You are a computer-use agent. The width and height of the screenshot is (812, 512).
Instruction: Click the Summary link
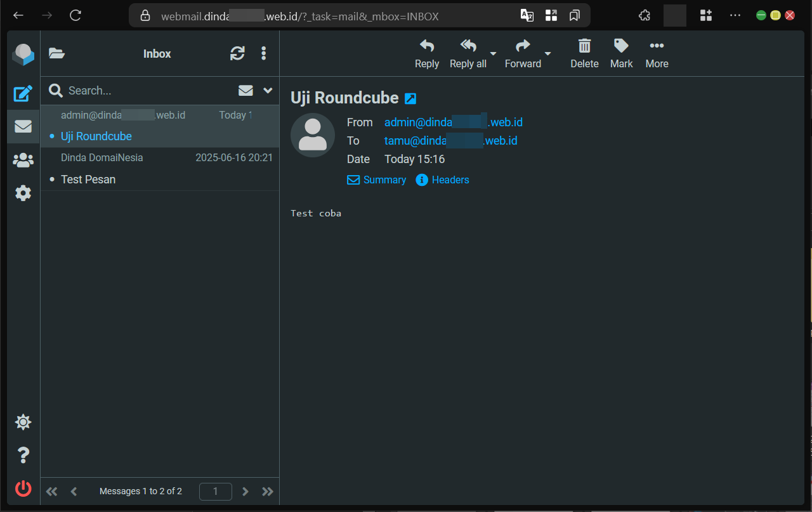[x=377, y=180]
